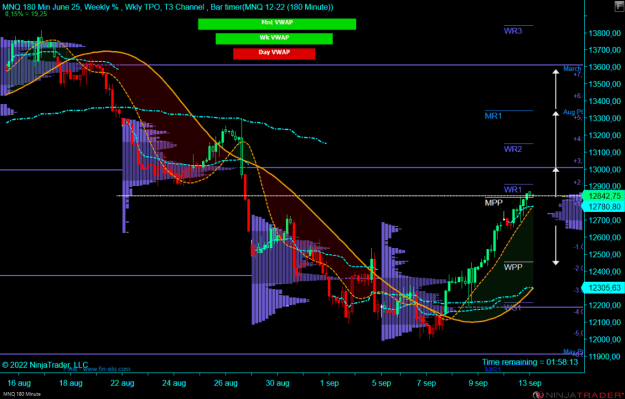
Task: Click the chart title with indicator names
Action: coord(168,7)
